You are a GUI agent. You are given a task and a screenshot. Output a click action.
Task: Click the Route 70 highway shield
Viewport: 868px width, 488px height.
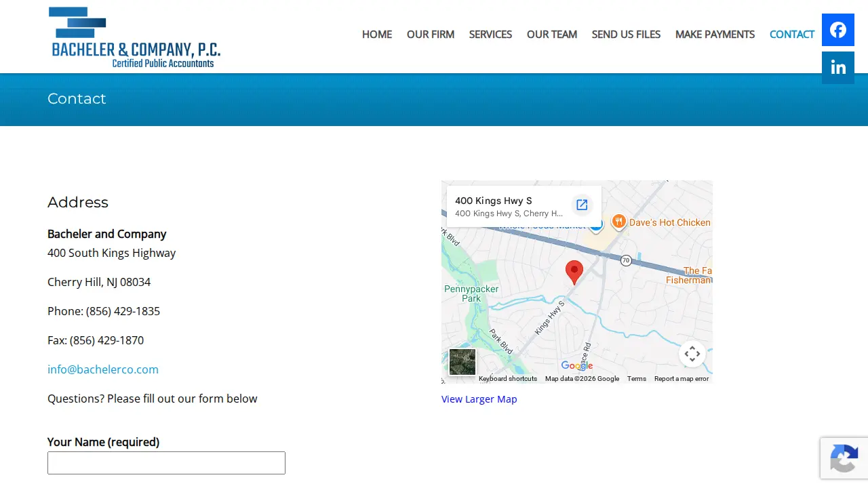[627, 260]
